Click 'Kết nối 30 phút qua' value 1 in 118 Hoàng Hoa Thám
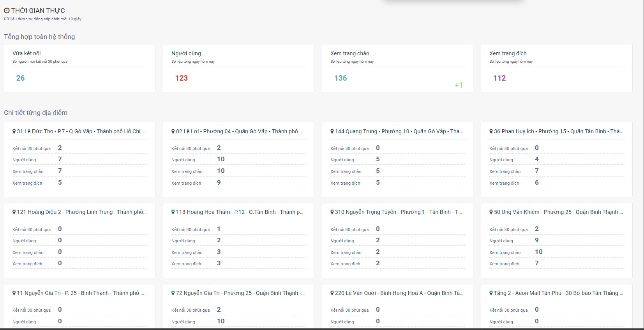644x330 pixels. coord(219,229)
